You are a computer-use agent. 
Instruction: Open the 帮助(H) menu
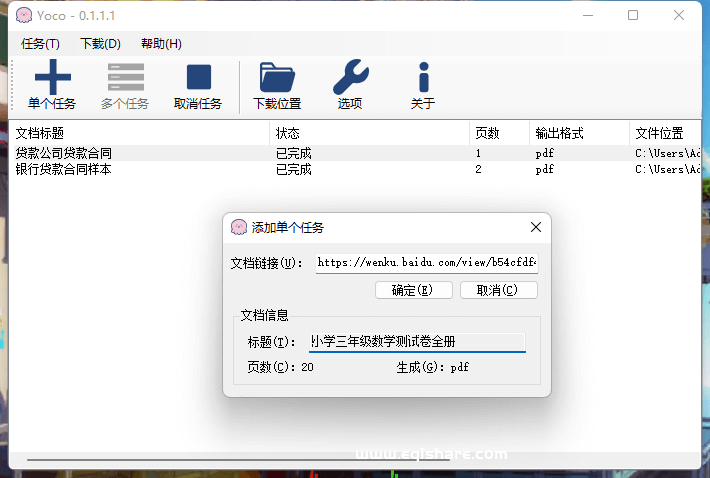pyautogui.click(x=161, y=44)
